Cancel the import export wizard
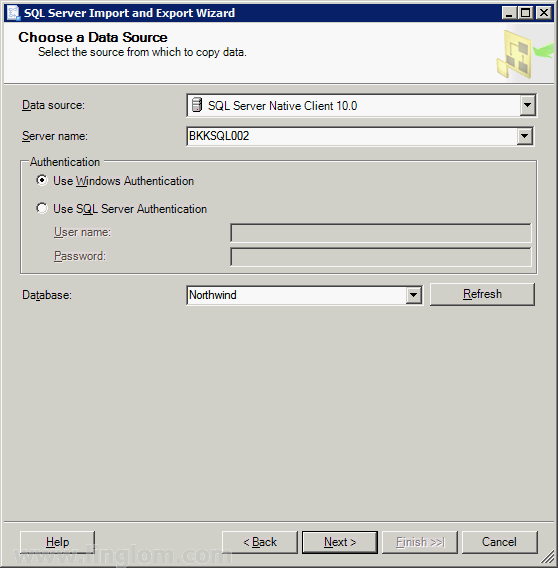The image size is (558, 568). tap(499, 542)
